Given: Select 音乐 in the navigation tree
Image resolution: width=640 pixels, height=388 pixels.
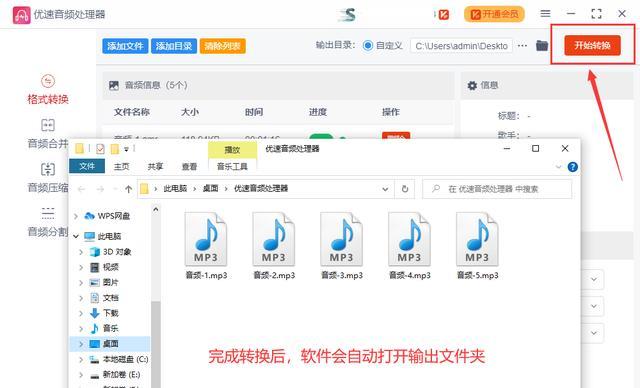Looking at the screenshot, I should (x=110, y=328).
